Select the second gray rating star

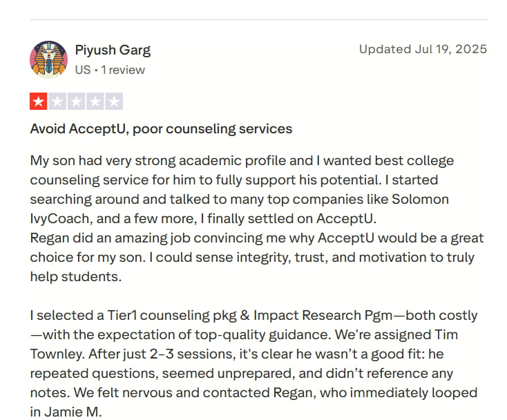click(57, 102)
